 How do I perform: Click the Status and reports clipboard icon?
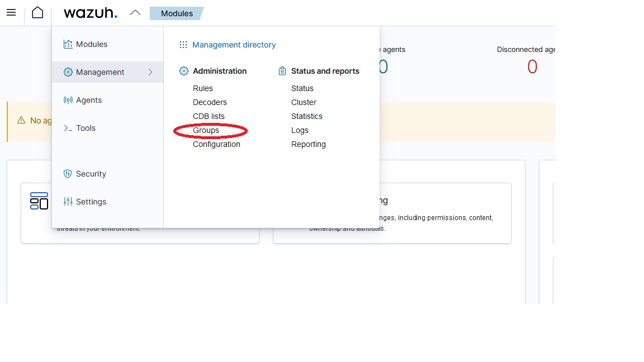(x=281, y=70)
